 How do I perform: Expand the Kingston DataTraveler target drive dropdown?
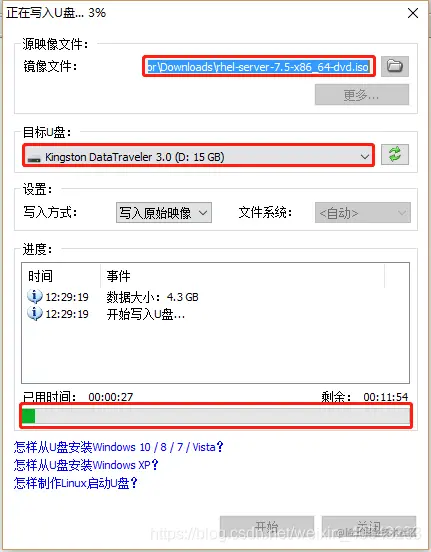[x=198, y=156]
